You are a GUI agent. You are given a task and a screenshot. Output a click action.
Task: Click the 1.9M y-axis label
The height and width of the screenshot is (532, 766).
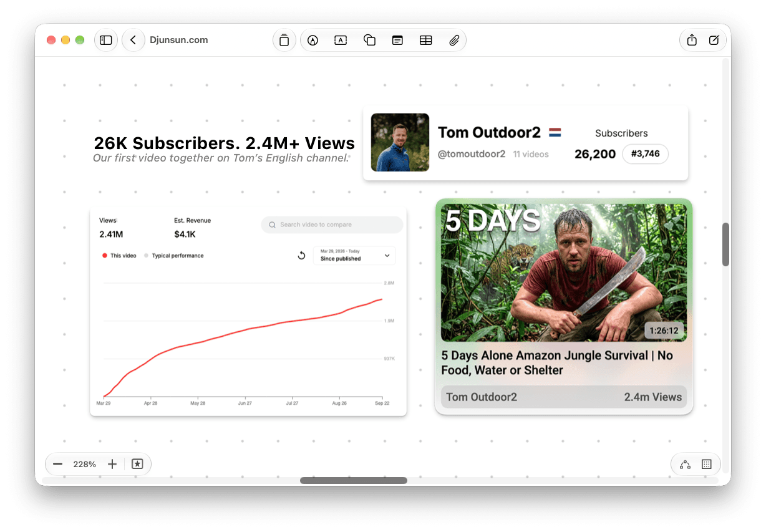[389, 321]
